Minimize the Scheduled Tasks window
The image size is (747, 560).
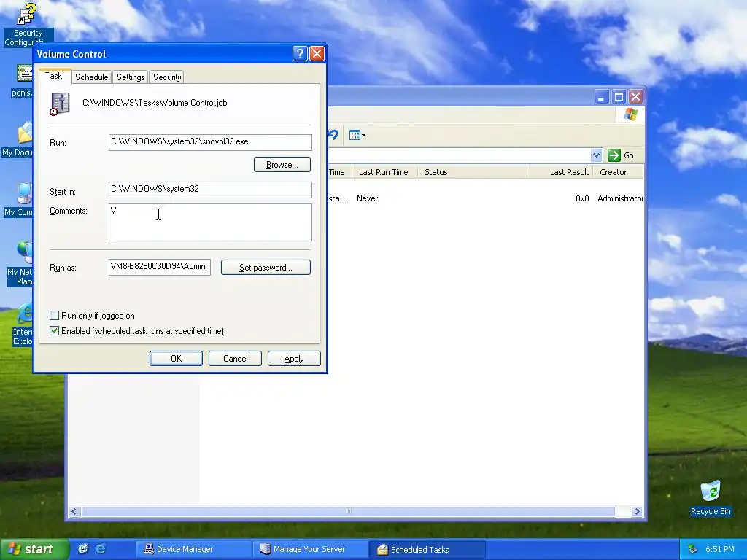[602, 97]
